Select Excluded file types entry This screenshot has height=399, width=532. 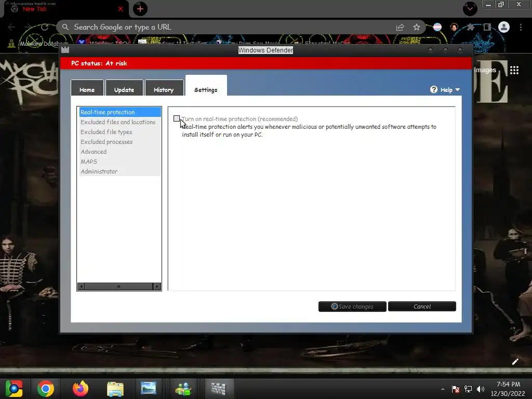point(120,131)
